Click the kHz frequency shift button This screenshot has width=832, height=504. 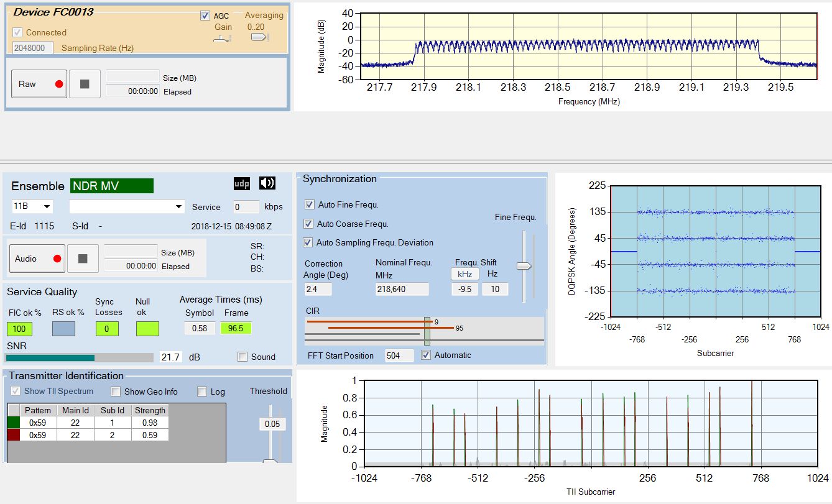coord(465,274)
